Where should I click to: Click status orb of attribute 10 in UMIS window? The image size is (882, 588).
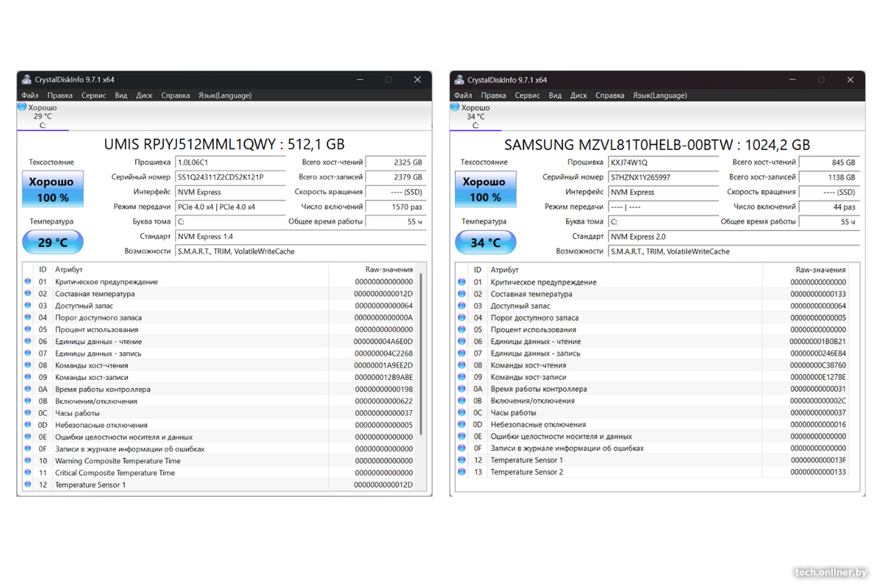click(x=29, y=461)
